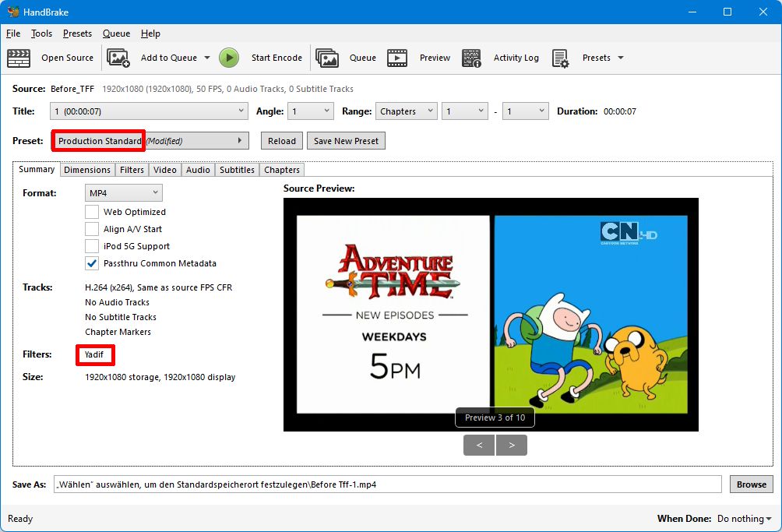The image size is (782, 532).
Task: Enable the Web Optimized checkbox
Action: [92, 212]
